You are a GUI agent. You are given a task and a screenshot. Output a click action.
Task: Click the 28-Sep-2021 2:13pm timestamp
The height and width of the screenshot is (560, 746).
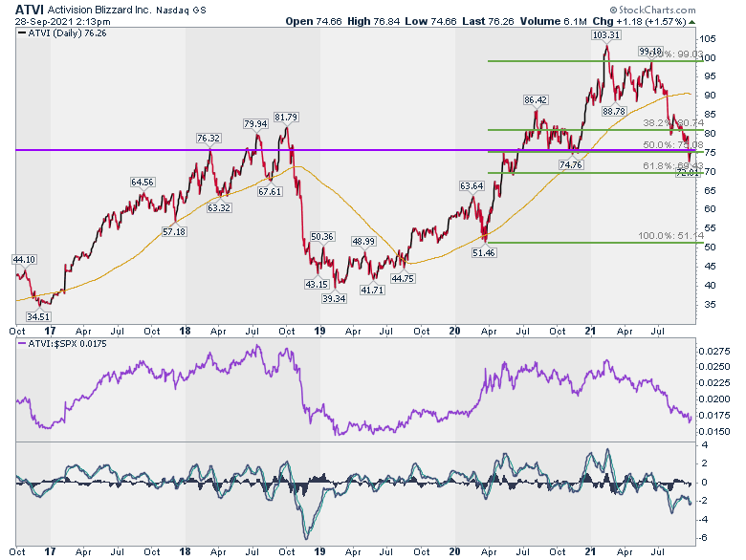coord(62,21)
